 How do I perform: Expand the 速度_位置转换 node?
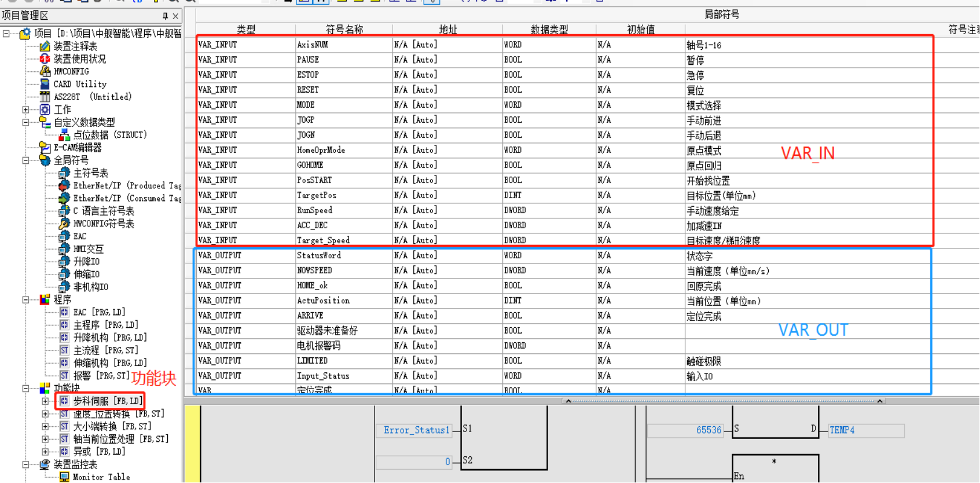point(45,414)
